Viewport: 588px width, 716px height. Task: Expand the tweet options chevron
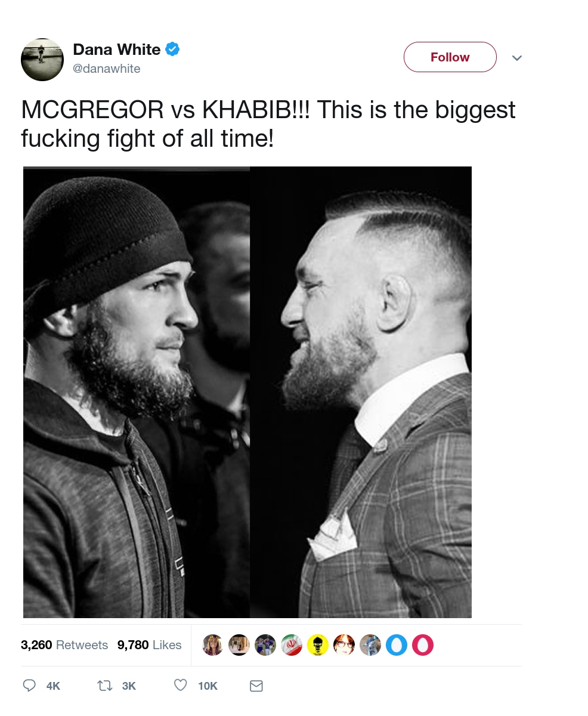click(517, 58)
